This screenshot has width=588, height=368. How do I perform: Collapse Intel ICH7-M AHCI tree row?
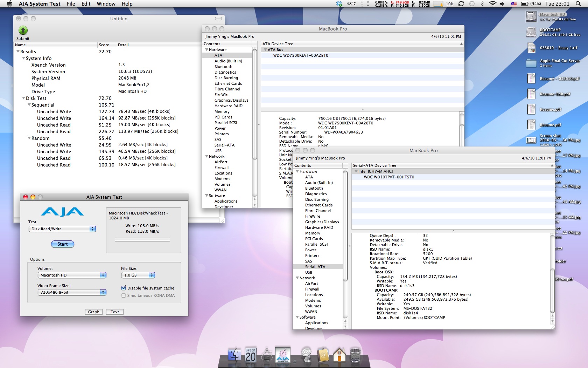click(x=356, y=171)
